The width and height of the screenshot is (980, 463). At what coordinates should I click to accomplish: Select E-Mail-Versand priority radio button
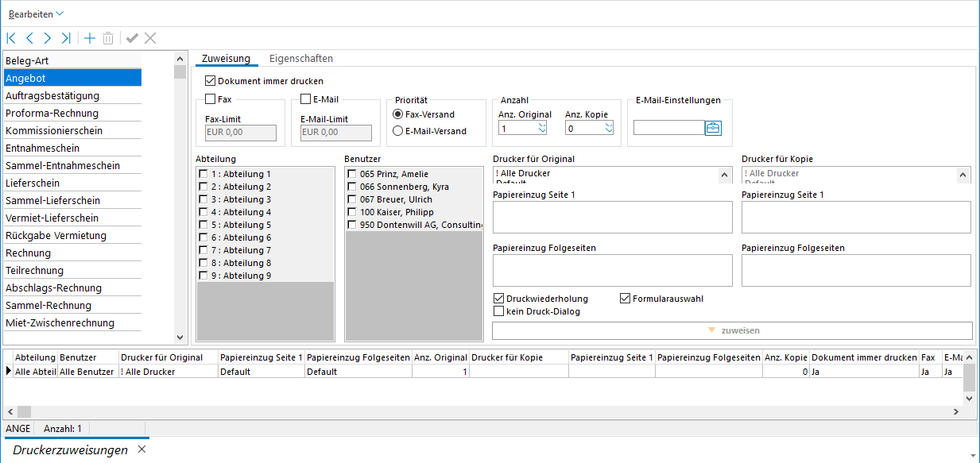pyautogui.click(x=398, y=131)
